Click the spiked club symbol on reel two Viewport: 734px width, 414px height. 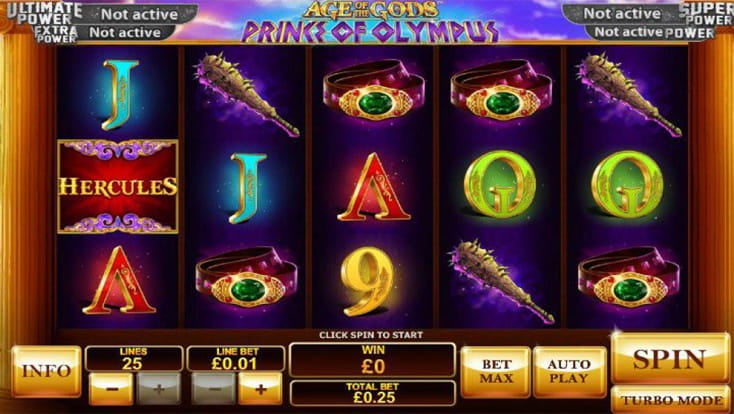(x=245, y=94)
